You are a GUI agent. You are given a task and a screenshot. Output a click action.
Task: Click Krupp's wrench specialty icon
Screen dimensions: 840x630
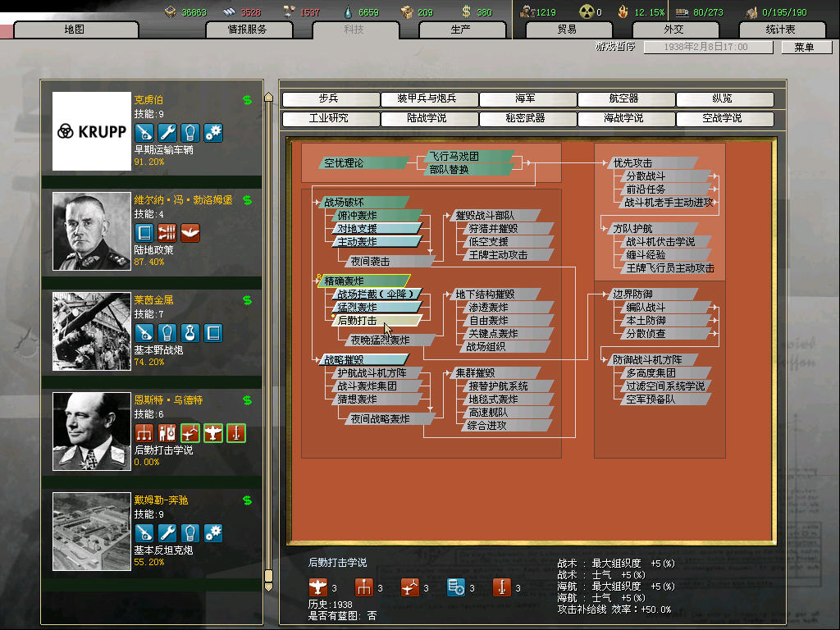167,133
